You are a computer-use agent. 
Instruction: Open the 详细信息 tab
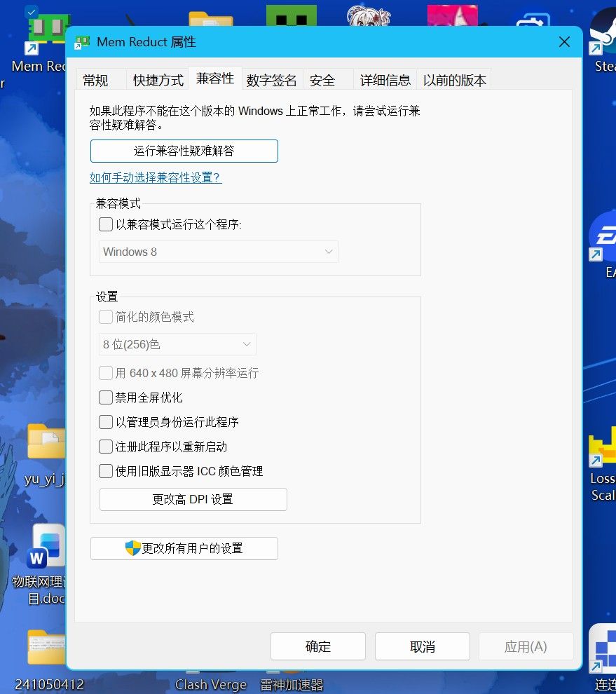[385, 80]
